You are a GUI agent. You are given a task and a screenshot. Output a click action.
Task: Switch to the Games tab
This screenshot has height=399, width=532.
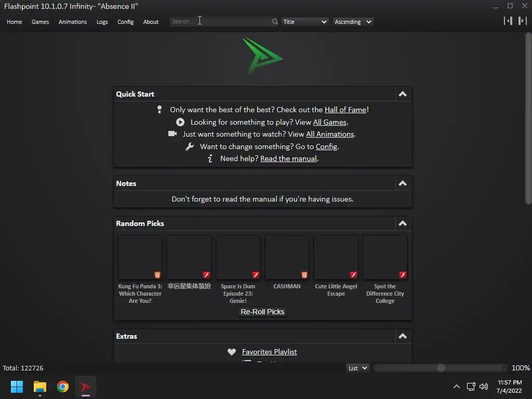[x=40, y=22]
